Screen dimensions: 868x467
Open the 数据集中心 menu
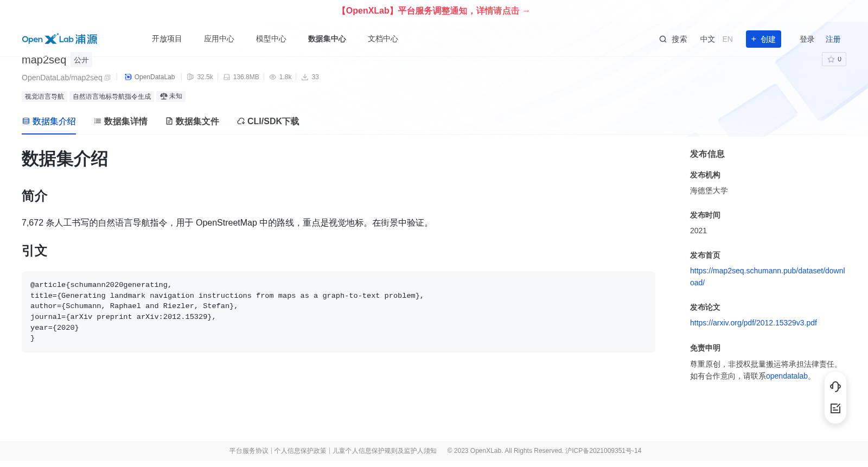(x=327, y=39)
